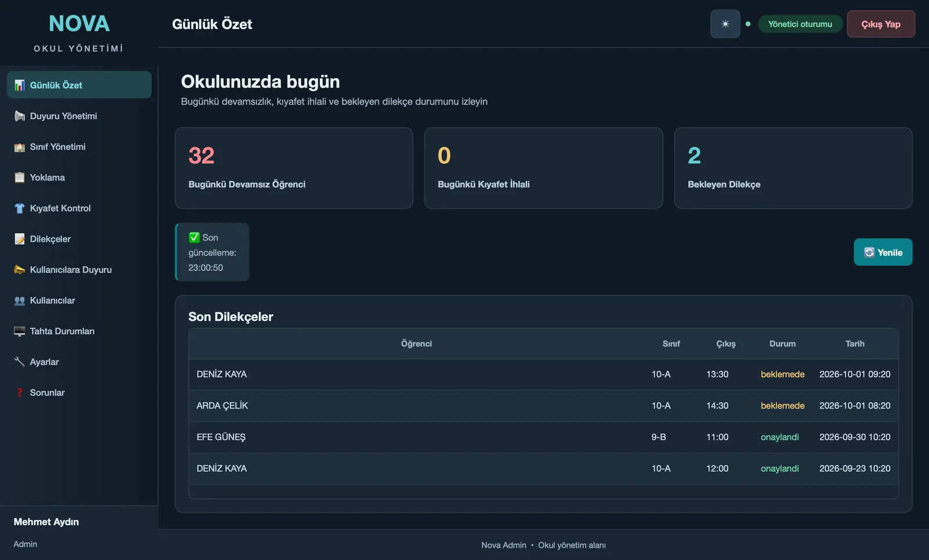Open the Ayarlar settings page
The image size is (929, 560).
[79, 362]
